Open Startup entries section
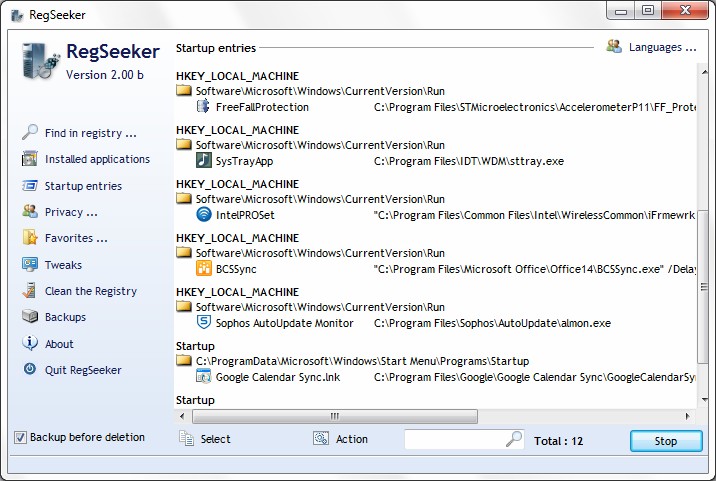 point(83,186)
